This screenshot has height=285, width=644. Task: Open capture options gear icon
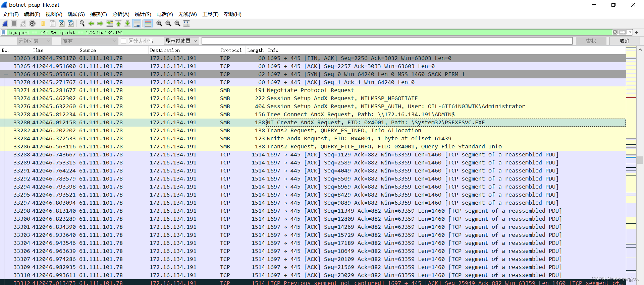[x=32, y=23]
